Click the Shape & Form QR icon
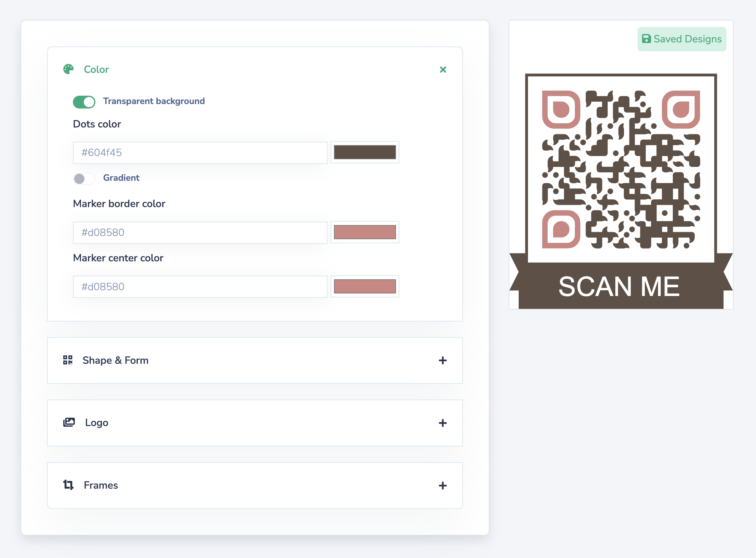This screenshot has height=558, width=756. pyautogui.click(x=68, y=360)
